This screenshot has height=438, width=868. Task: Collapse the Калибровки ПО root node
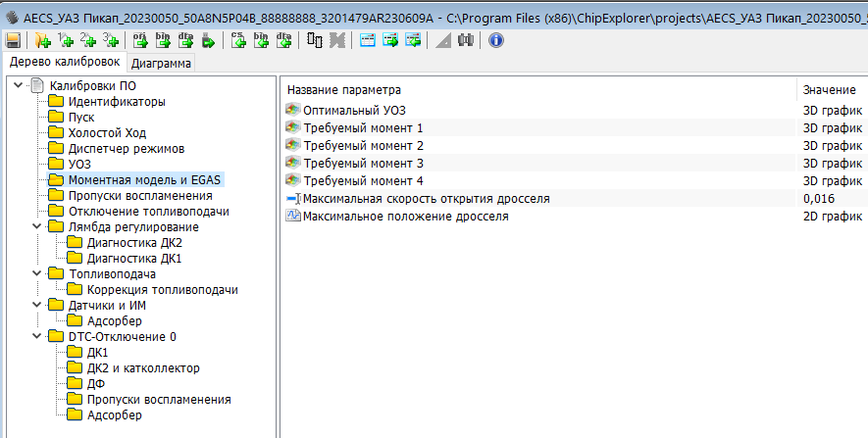click(19, 86)
